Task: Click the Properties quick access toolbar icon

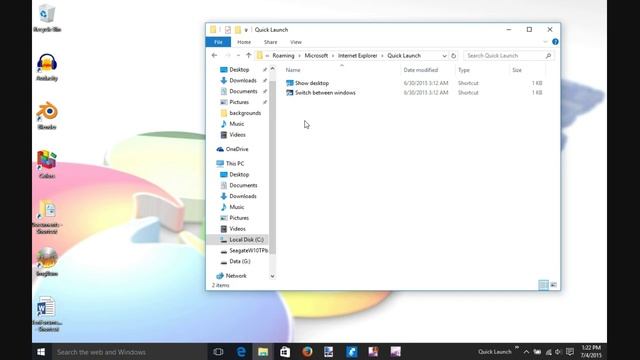Action: point(228,30)
